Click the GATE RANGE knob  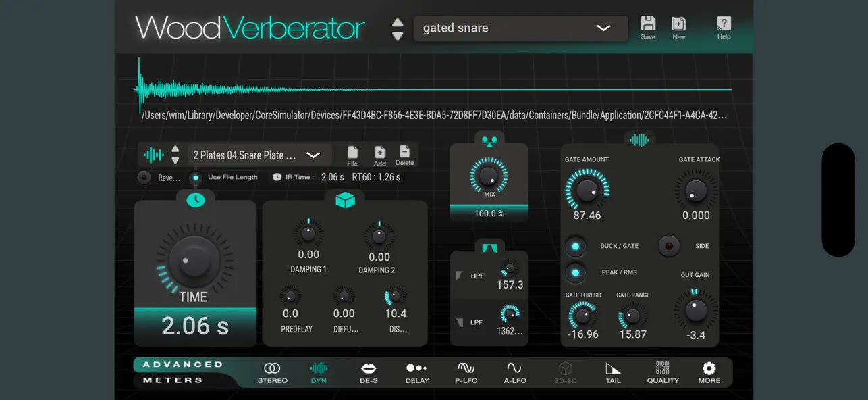[632, 316]
